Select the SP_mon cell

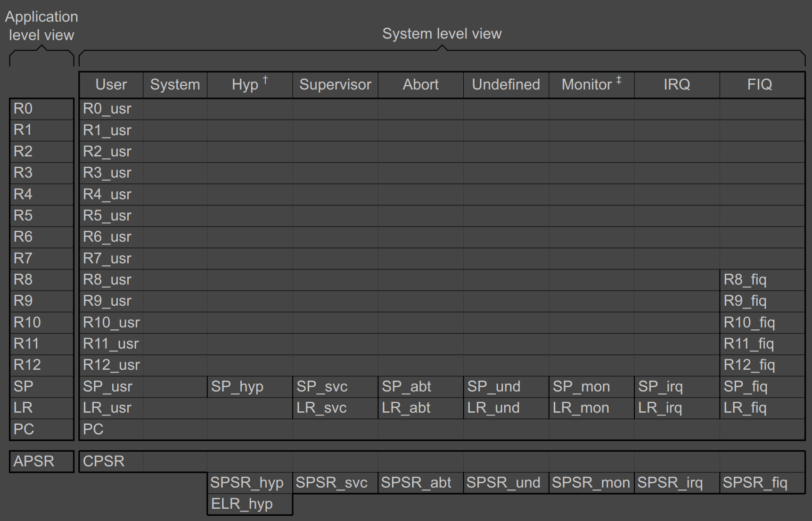point(591,387)
